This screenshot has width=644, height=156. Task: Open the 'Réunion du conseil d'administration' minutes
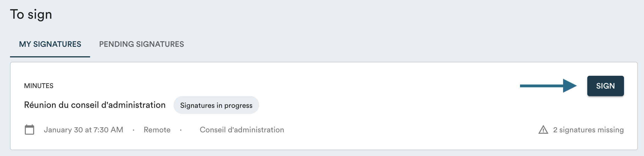click(95, 105)
